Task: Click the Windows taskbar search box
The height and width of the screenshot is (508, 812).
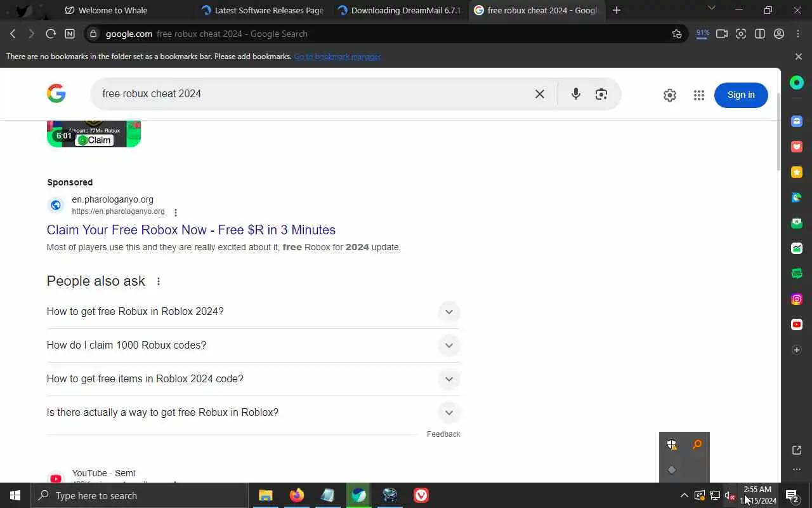Action: pos(140,495)
